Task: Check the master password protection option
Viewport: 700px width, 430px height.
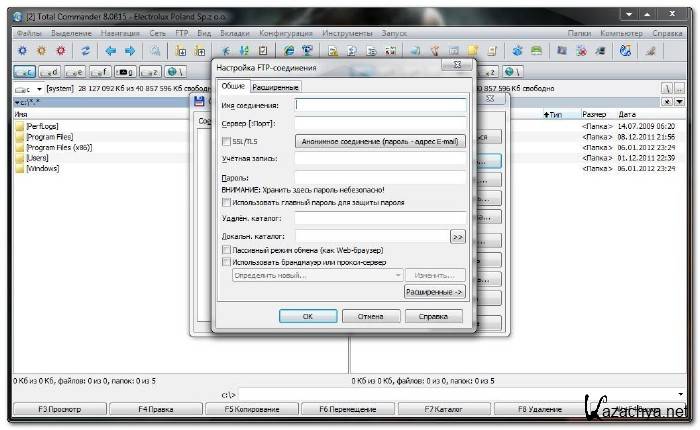Action: pyautogui.click(x=226, y=202)
